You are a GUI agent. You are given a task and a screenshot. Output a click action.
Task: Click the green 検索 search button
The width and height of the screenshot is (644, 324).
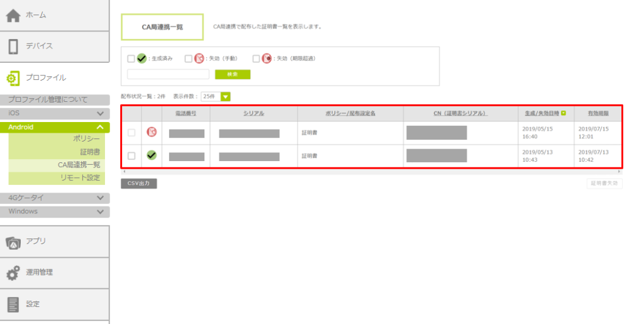232,74
